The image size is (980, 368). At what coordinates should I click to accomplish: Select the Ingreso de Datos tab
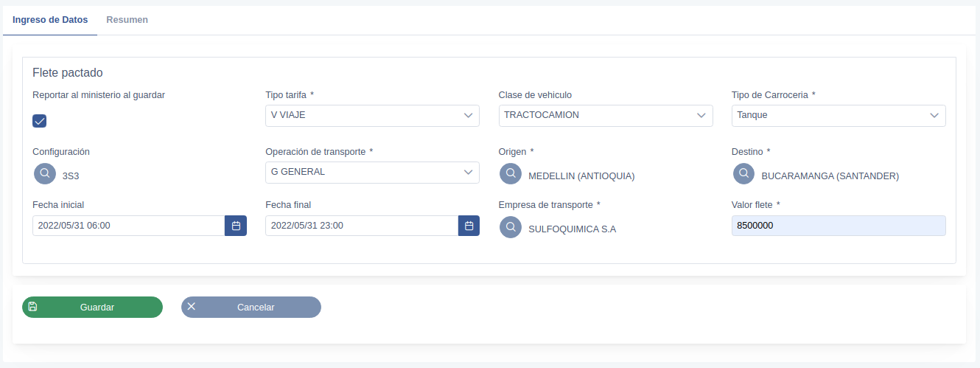50,20
